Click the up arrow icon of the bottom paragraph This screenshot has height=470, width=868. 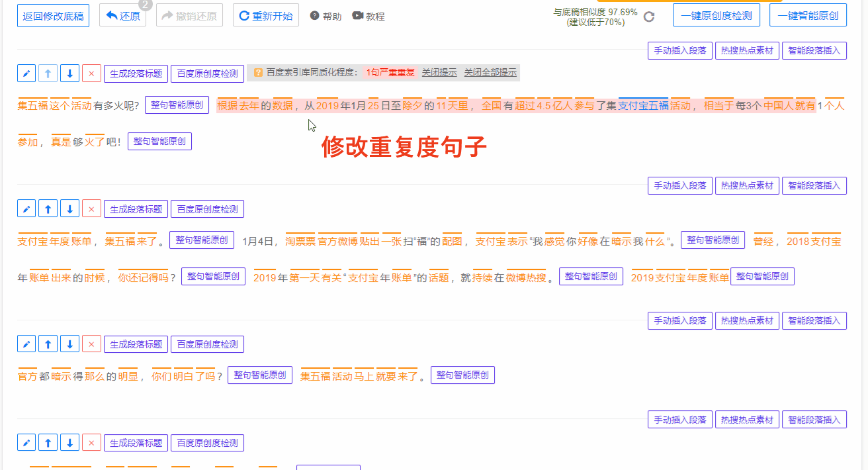coord(48,443)
